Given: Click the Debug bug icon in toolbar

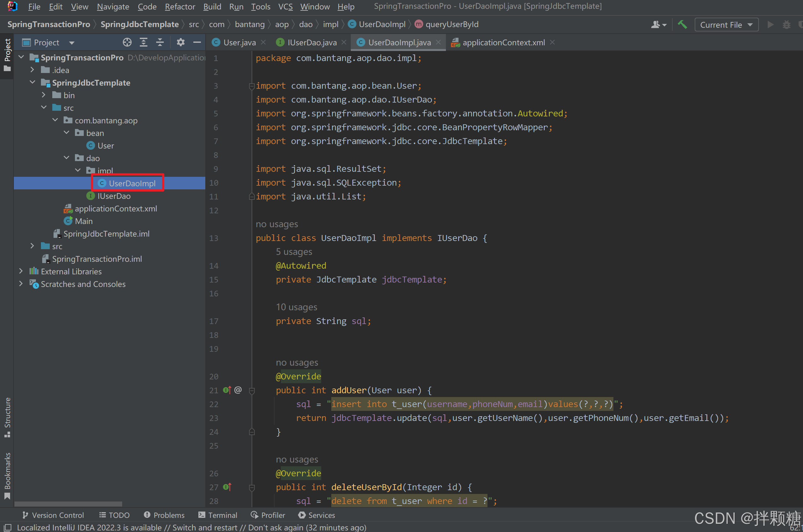Looking at the screenshot, I should click(786, 25).
